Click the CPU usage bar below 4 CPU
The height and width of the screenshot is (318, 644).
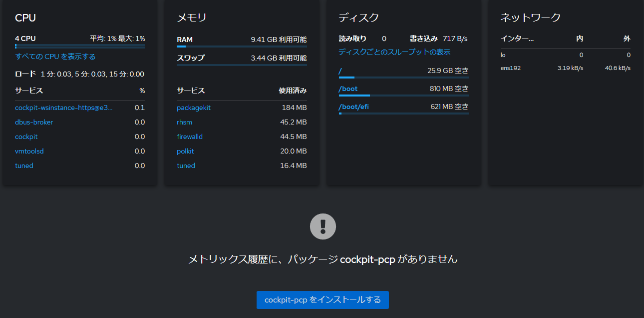coord(79,46)
